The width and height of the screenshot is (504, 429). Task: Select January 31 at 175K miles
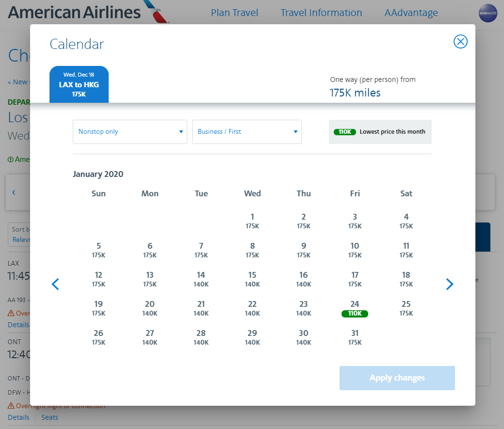(355, 337)
